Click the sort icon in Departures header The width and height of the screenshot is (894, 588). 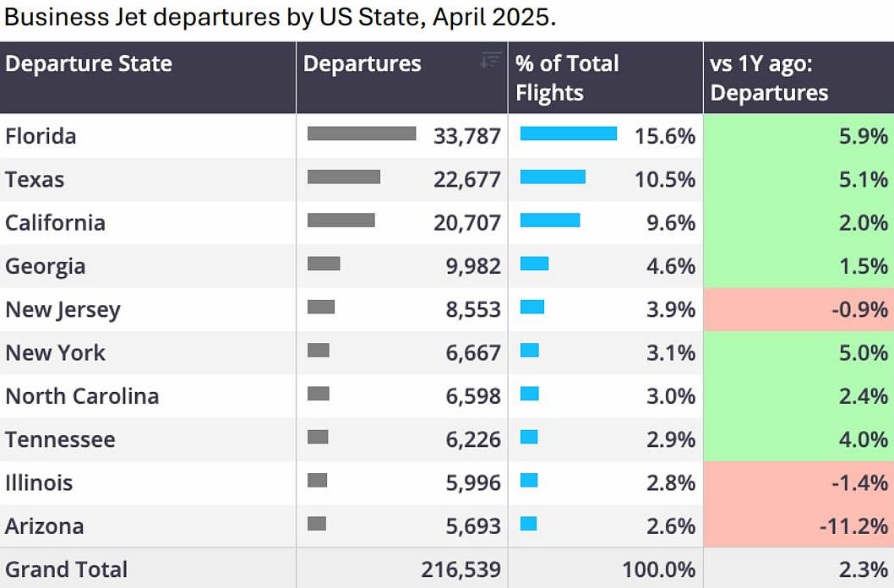click(491, 59)
